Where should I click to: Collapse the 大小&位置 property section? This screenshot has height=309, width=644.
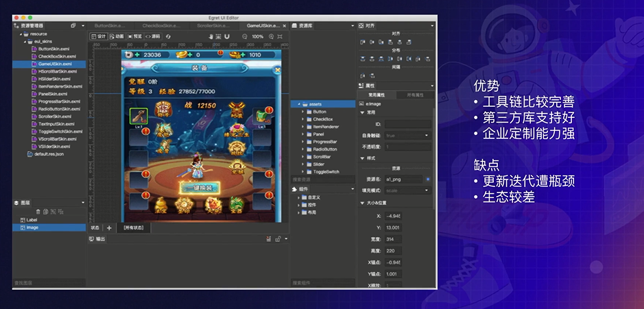coord(362,203)
